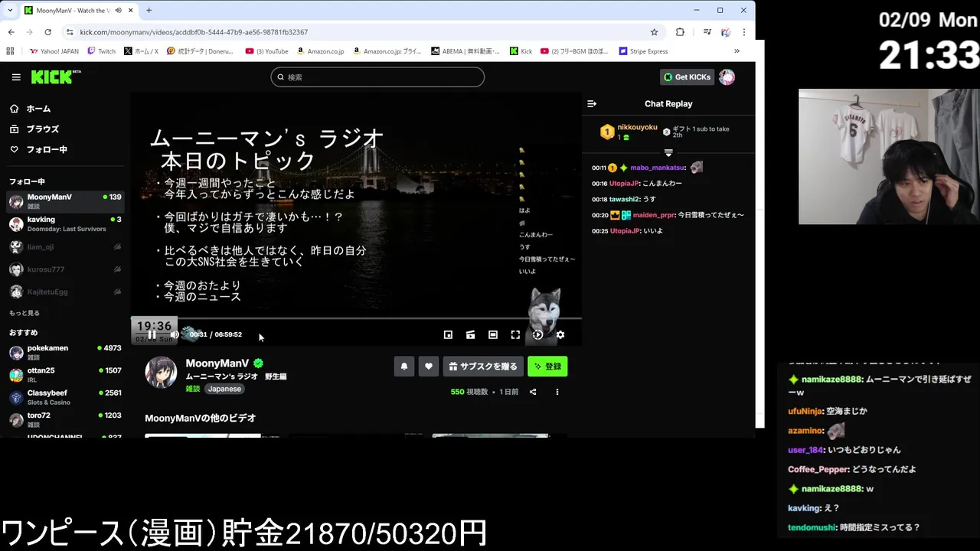Viewport: 980px width, 551px height.
Task: Open a new browser tab
Action: click(x=149, y=10)
